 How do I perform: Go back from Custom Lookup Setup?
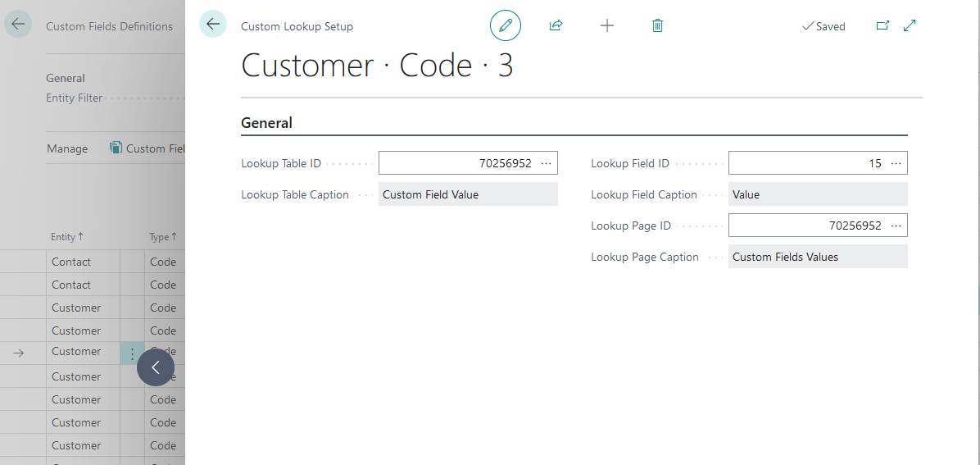click(213, 25)
